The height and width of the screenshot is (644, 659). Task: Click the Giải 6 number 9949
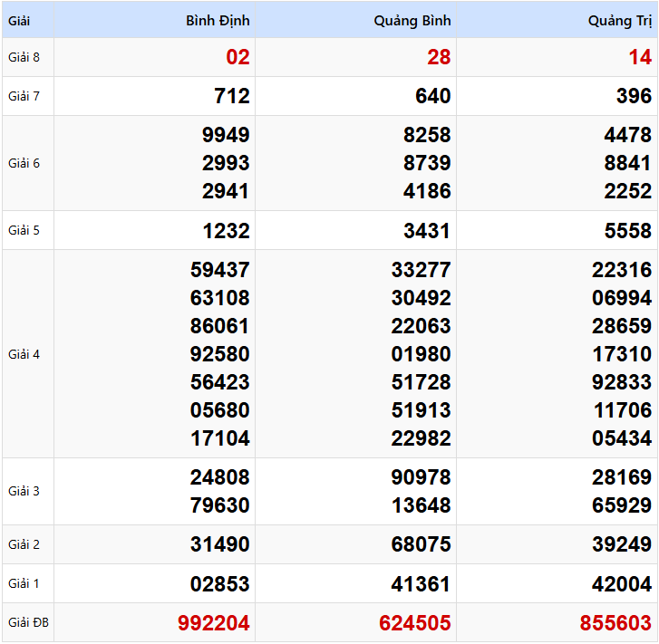pyautogui.click(x=226, y=135)
